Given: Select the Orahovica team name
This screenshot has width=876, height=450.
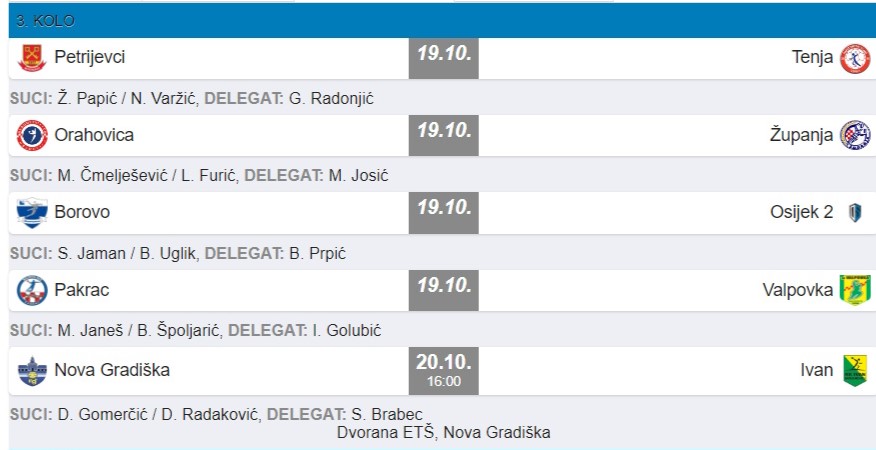Looking at the screenshot, I should tap(94, 135).
